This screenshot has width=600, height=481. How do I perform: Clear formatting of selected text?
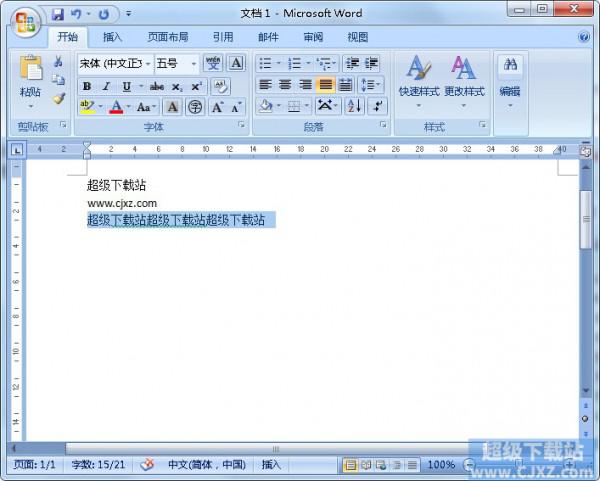click(220, 86)
